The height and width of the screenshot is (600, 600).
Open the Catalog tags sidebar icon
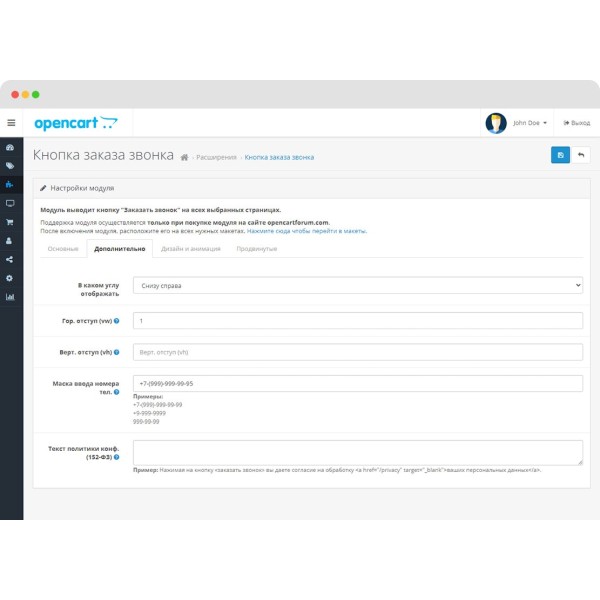pos(10,166)
